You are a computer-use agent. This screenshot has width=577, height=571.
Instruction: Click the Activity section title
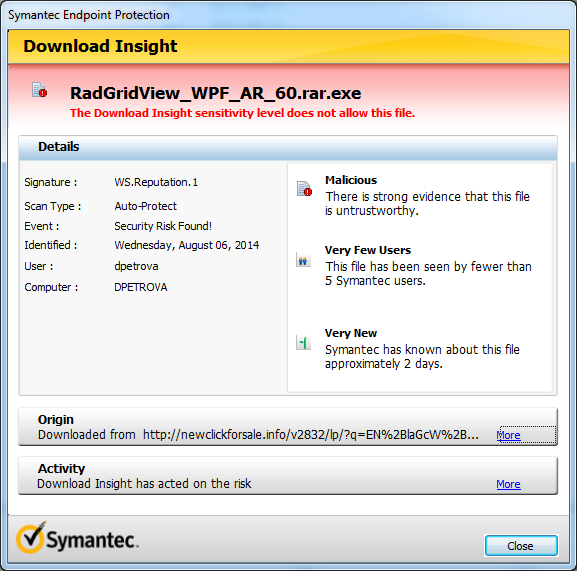(61, 468)
